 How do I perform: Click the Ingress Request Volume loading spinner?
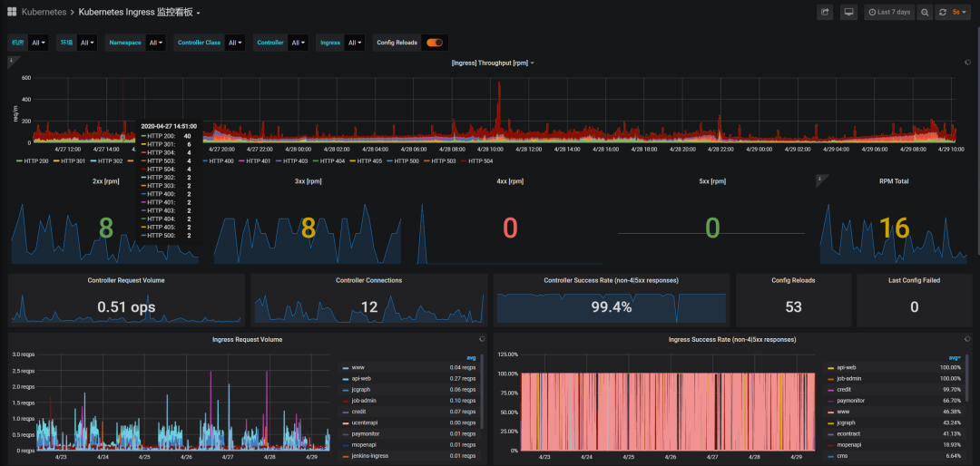pos(481,339)
